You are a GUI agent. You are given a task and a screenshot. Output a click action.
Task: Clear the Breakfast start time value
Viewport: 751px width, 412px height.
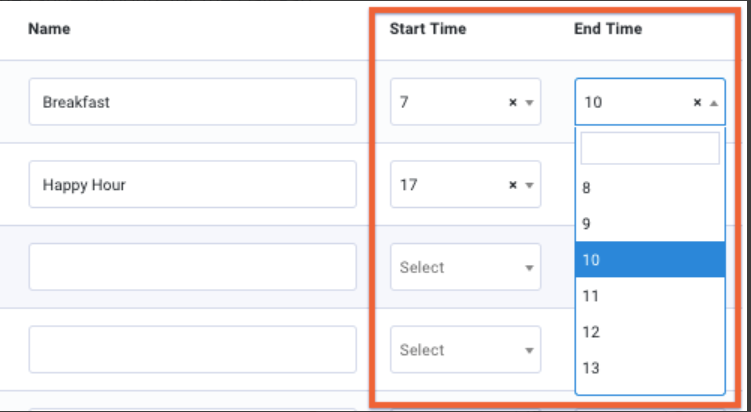coord(513,102)
